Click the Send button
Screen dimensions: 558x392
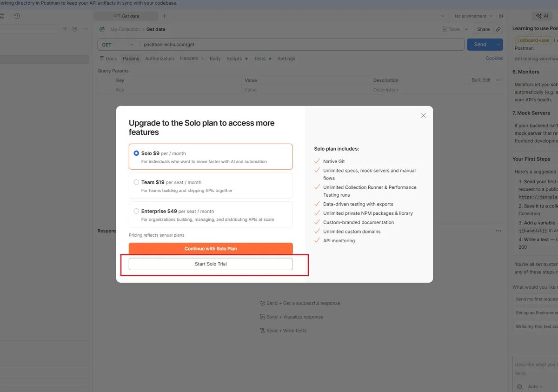pos(480,45)
